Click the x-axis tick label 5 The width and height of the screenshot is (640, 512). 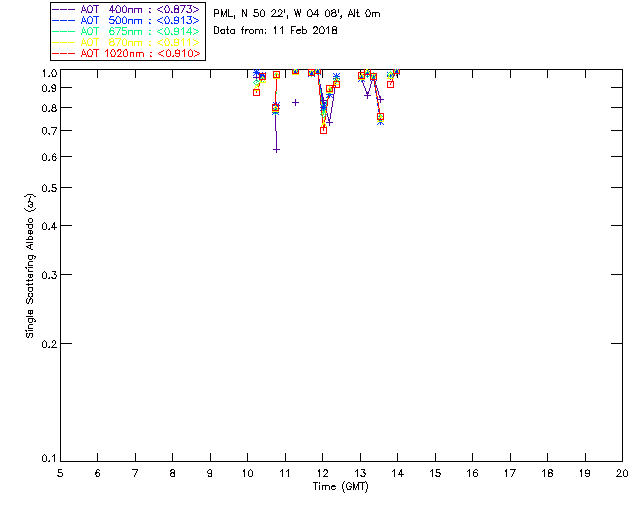pos(60,472)
